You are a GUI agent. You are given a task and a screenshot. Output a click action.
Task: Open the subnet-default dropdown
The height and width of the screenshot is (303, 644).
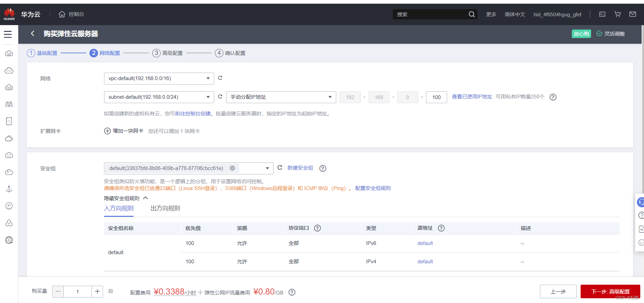(159, 97)
